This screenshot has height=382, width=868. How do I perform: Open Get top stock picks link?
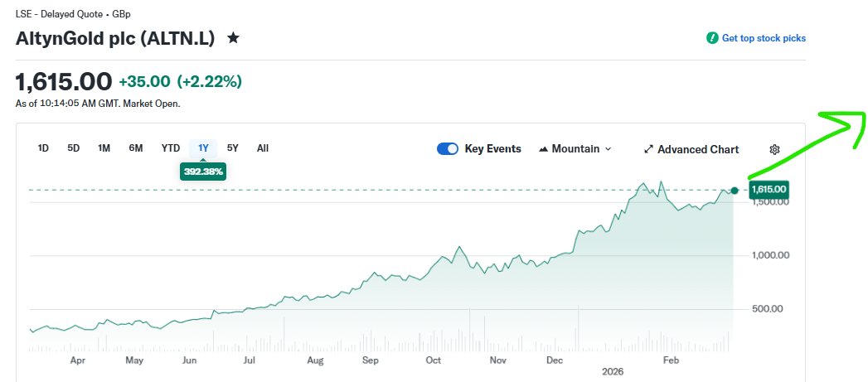pos(764,38)
